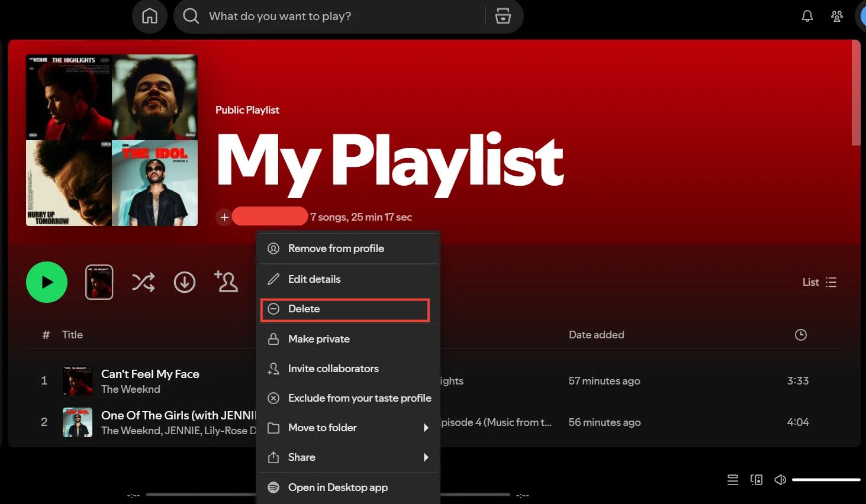Viewport: 866px width, 504px height.
Task: Click the connect to a device icon
Action: coord(756,480)
